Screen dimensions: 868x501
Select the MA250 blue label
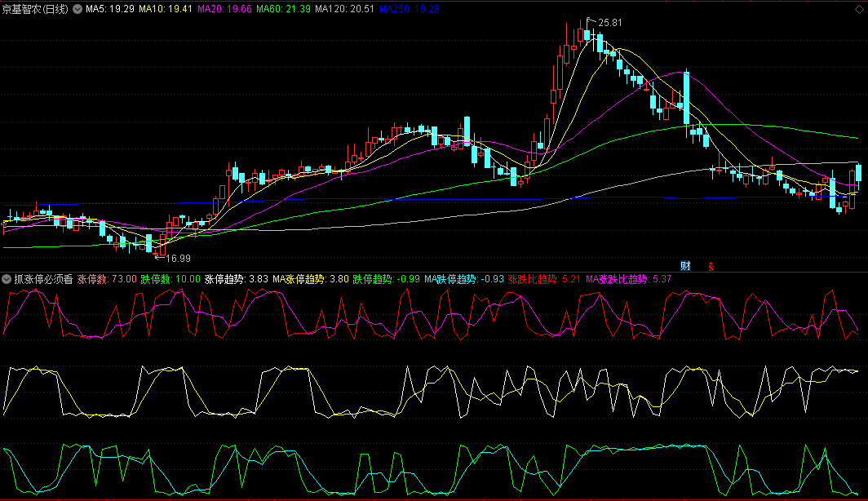pos(409,9)
